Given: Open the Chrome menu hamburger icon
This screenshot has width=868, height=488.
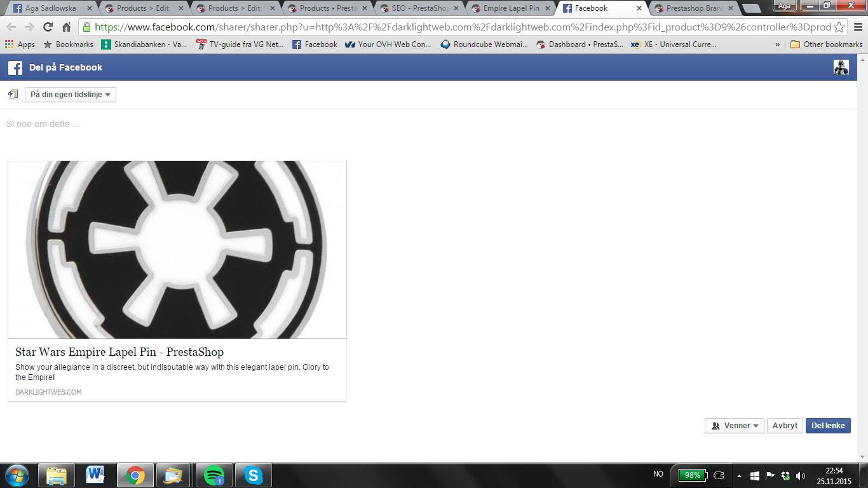Looking at the screenshot, I should [x=857, y=27].
